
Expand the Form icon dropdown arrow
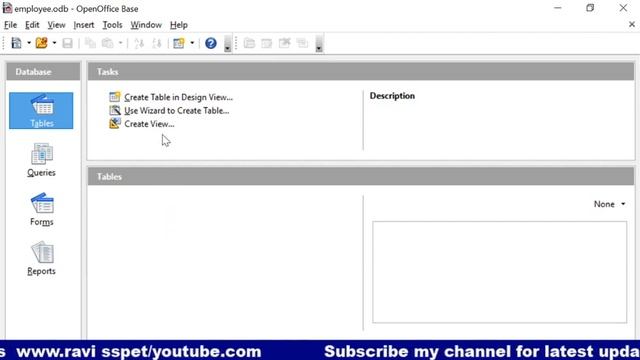192,43
